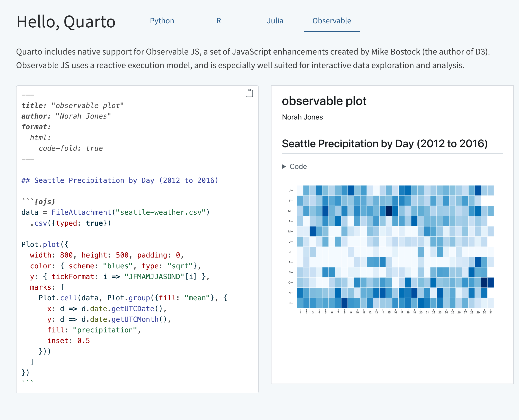Click the January cell for day 1
519x420 pixels.
point(300,190)
